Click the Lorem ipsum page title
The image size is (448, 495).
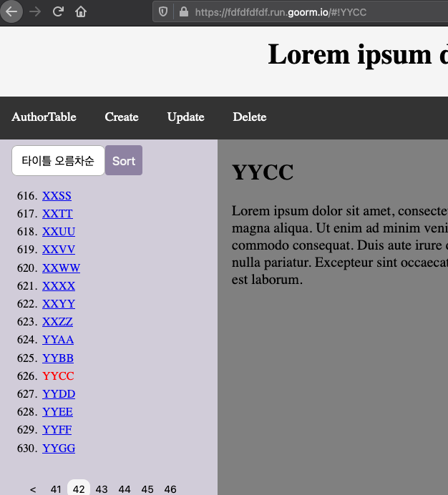tap(358, 55)
